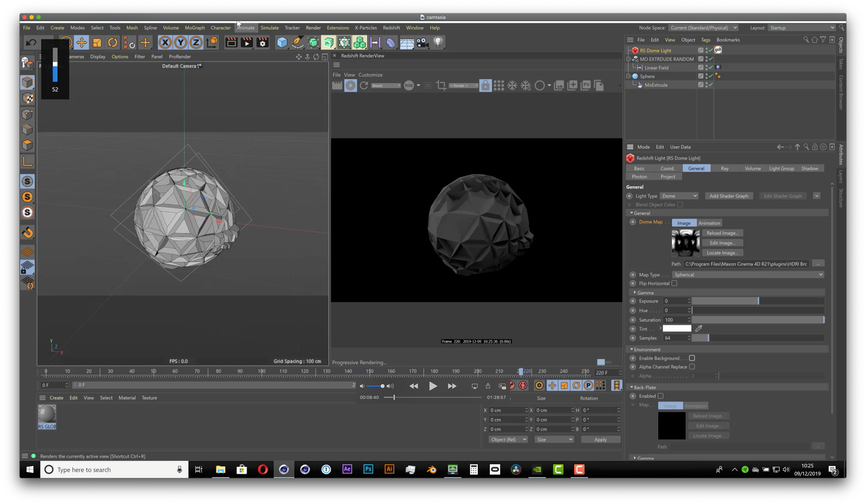Open the Size mode dropdown
This screenshot has height=504, width=866.
pyautogui.click(x=554, y=439)
